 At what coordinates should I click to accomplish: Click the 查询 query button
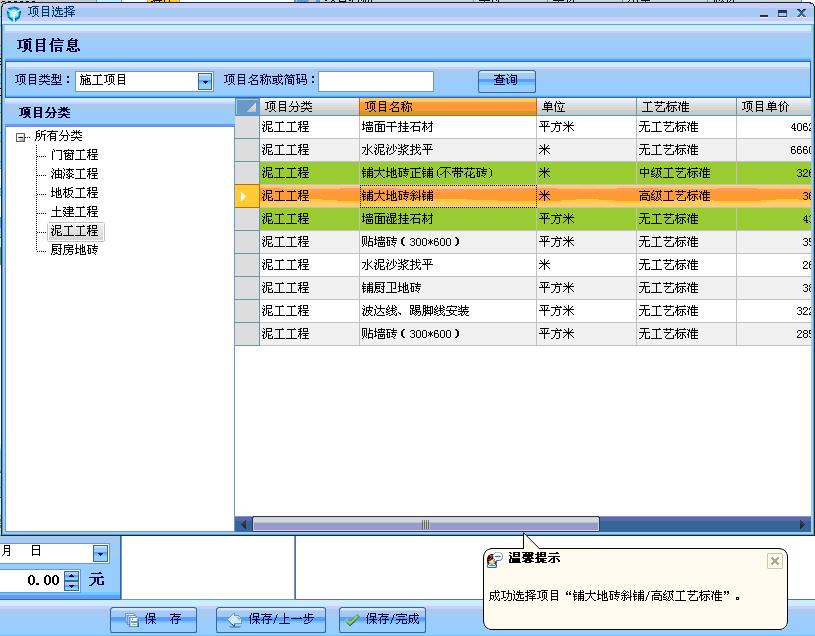pos(506,81)
